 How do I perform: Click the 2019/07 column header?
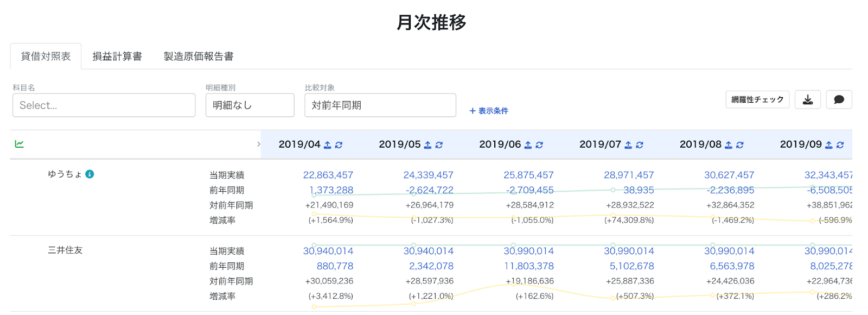point(600,144)
